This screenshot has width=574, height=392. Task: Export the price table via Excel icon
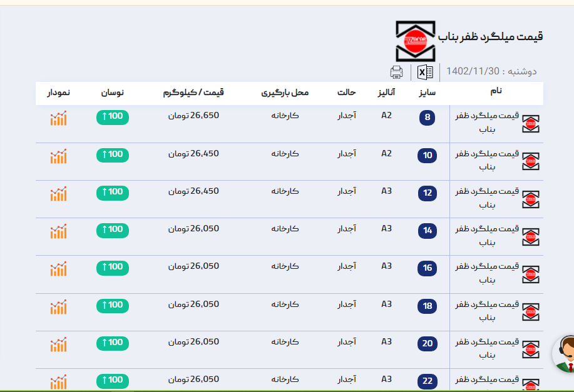pyautogui.click(x=425, y=72)
